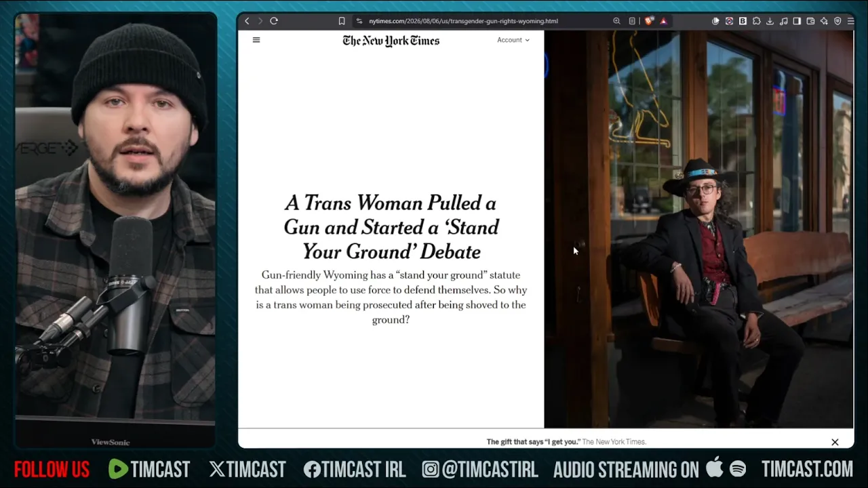Go back to the previous browser page
Screen dimensions: 868x488
click(x=247, y=21)
